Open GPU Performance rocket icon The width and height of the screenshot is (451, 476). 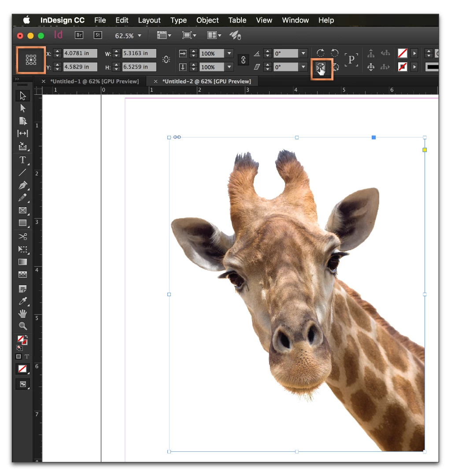(235, 36)
